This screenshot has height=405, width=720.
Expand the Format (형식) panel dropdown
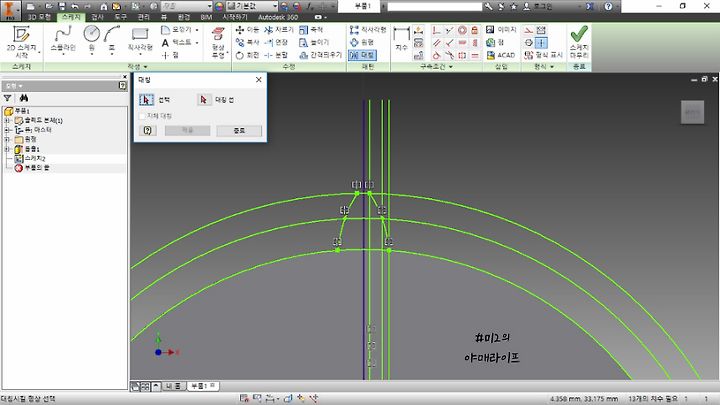coord(544,67)
